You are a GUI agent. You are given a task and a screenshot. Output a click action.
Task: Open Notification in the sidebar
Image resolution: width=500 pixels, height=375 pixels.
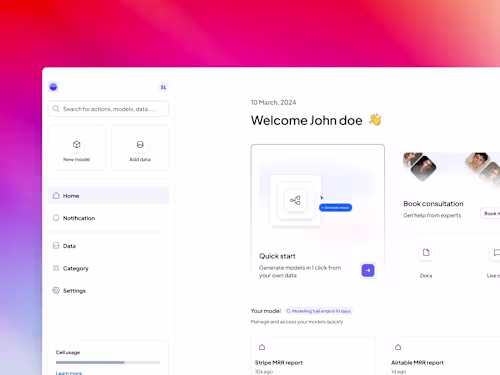108,218
